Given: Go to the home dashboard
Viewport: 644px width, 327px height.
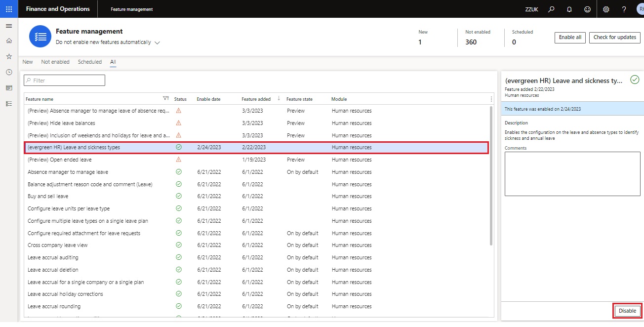Looking at the screenshot, I should pos(8,41).
